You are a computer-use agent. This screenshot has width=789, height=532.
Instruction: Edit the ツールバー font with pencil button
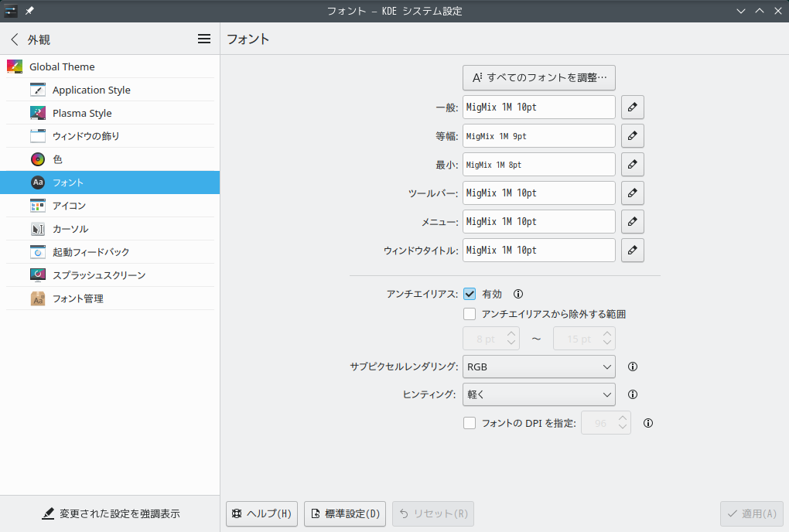633,193
